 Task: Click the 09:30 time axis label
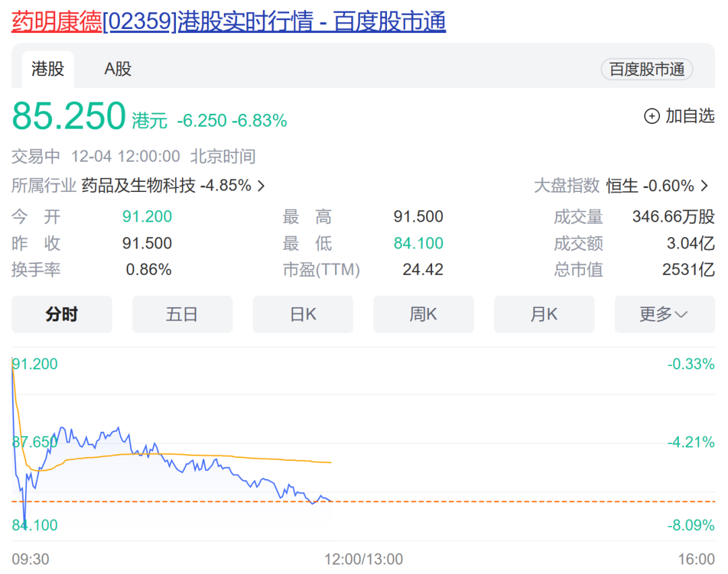(30, 559)
